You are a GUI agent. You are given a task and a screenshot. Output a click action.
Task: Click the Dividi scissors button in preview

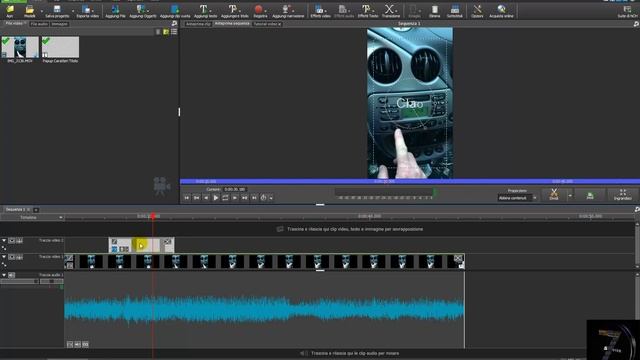[553, 194]
